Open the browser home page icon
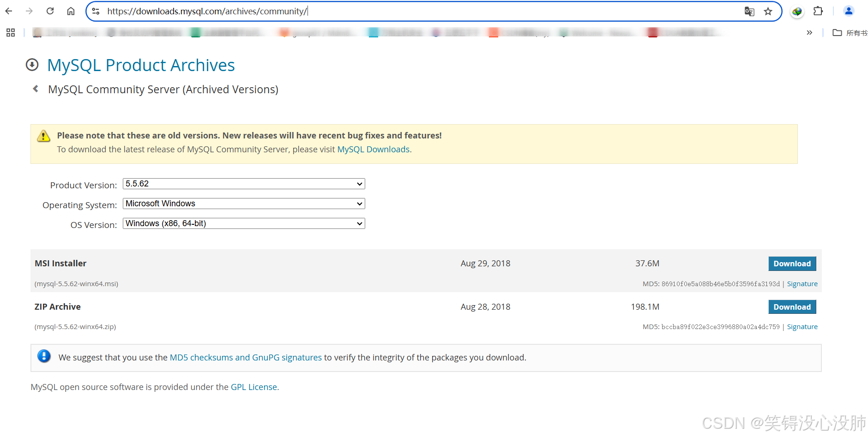 click(71, 11)
